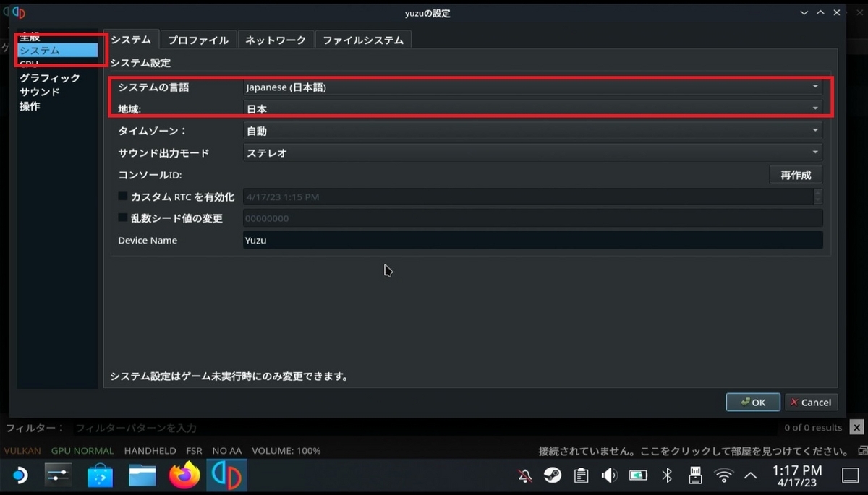This screenshot has height=495, width=868.
Task: Expand the タイムゾーン dropdown
Action: (533, 131)
